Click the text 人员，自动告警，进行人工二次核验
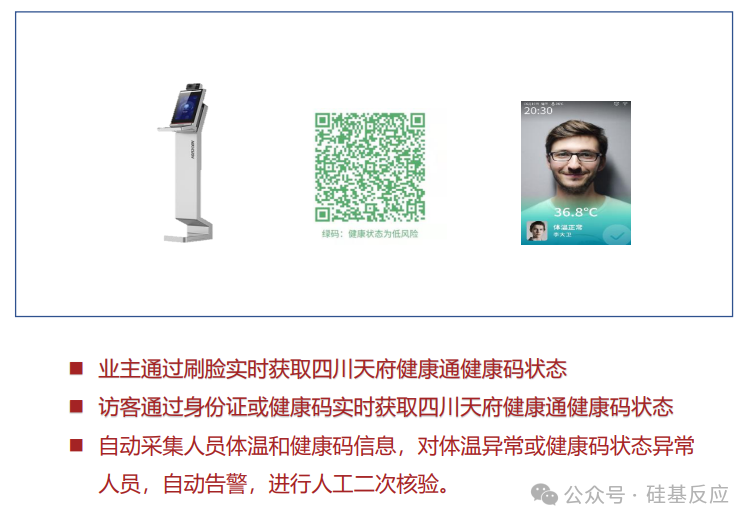This screenshot has width=753, height=525. tap(274, 483)
